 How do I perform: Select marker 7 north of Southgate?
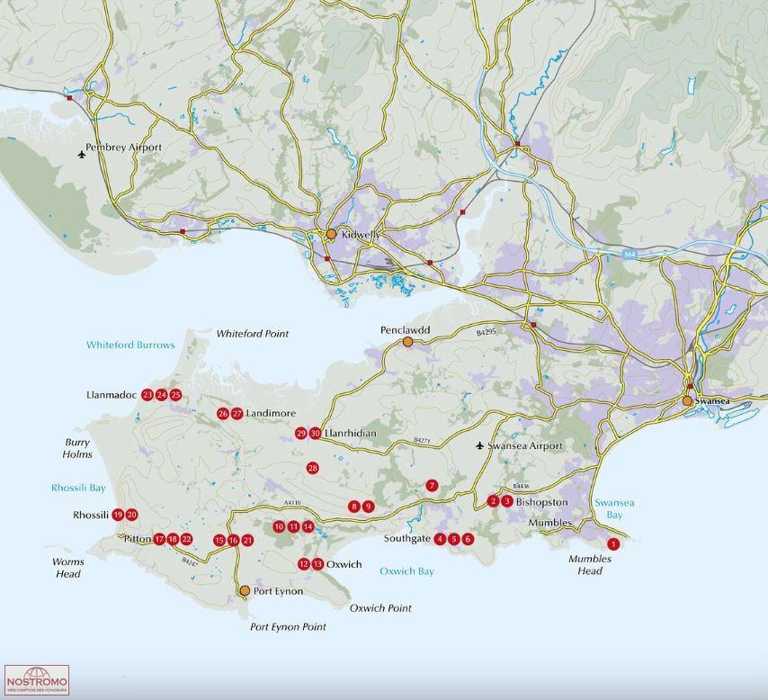click(x=432, y=486)
